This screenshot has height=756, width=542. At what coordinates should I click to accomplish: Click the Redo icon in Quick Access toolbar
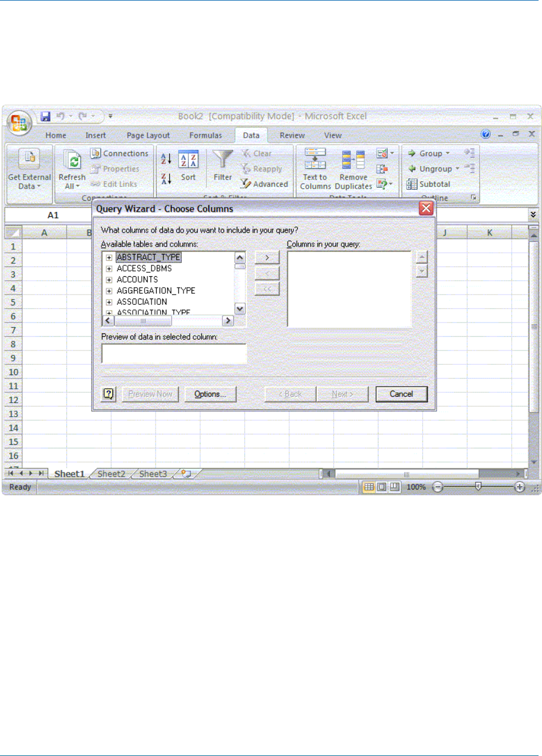(x=83, y=116)
